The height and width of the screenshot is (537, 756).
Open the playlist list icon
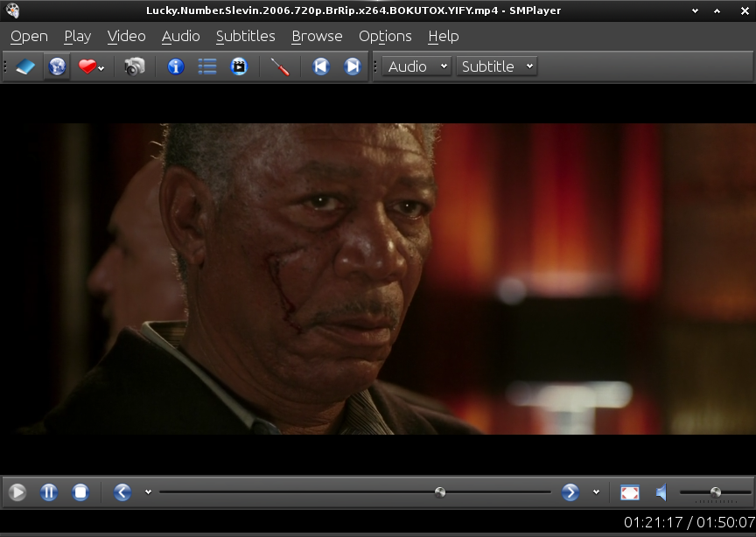coord(207,66)
